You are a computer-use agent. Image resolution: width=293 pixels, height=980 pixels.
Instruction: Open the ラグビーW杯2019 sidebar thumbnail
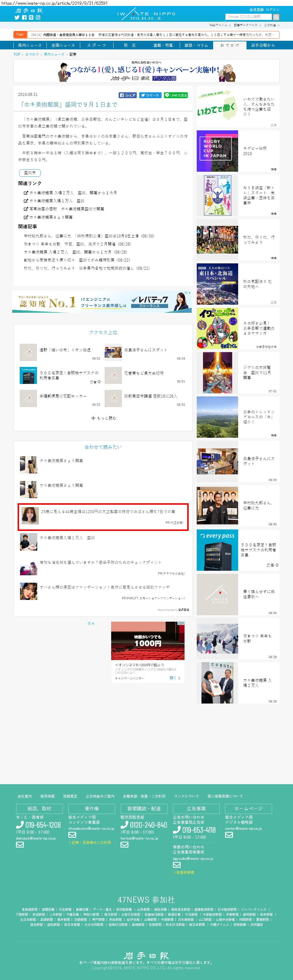click(217, 151)
